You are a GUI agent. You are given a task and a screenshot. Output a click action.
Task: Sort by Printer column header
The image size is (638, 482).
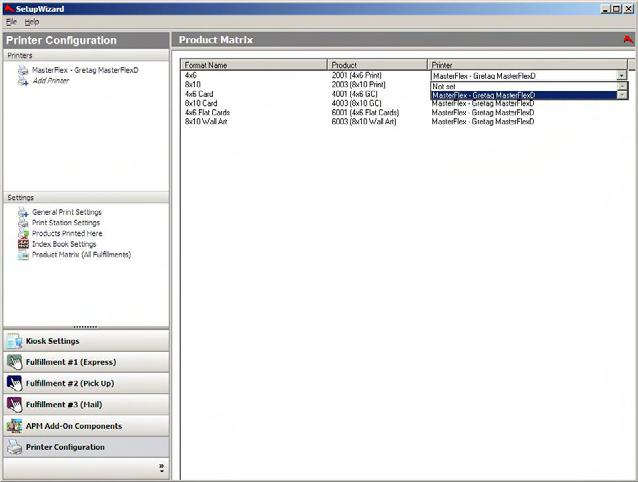528,65
